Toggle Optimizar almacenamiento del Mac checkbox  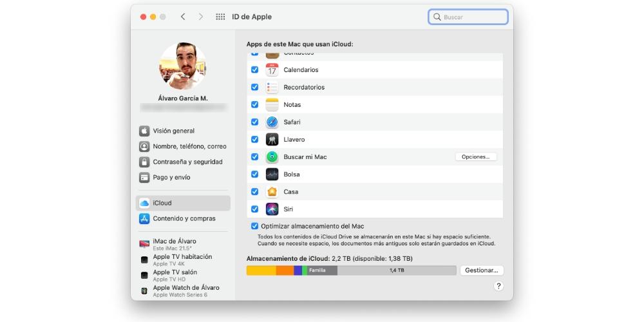(254, 226)
